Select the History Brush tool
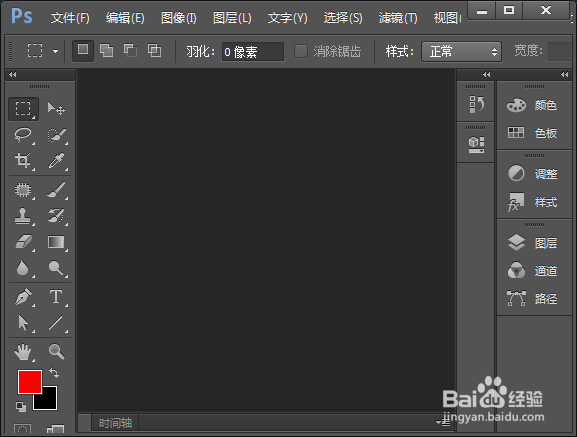This screenshot has width=577, height=437. (56, 216)
